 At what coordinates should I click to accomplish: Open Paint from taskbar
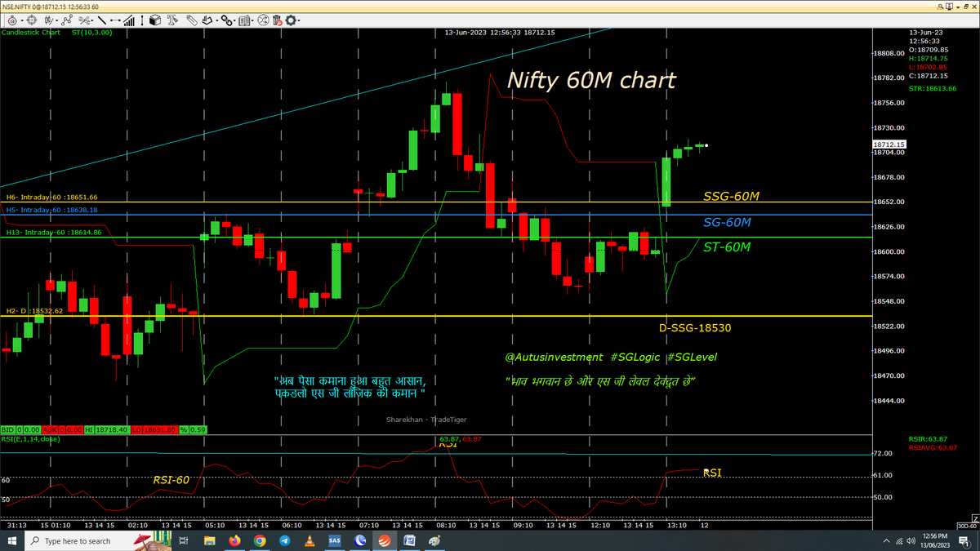pos(434,540)
